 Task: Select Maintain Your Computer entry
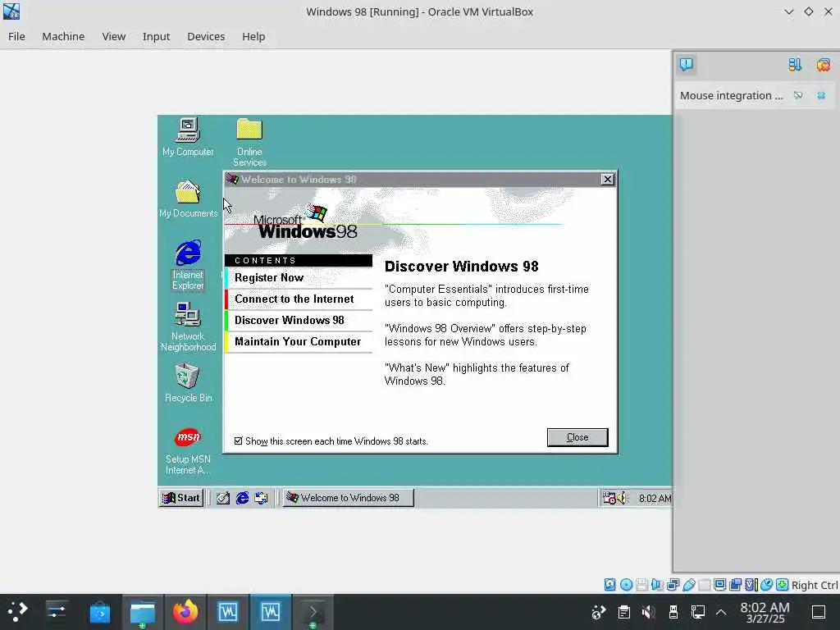pyautogui.click(x=299, y=342)
